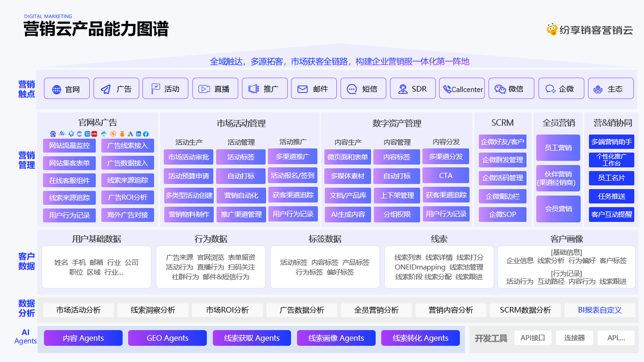Click the 企微SOP tile
Image resolution: width=644 pixels, height=362 pixels.
[502, 215]
